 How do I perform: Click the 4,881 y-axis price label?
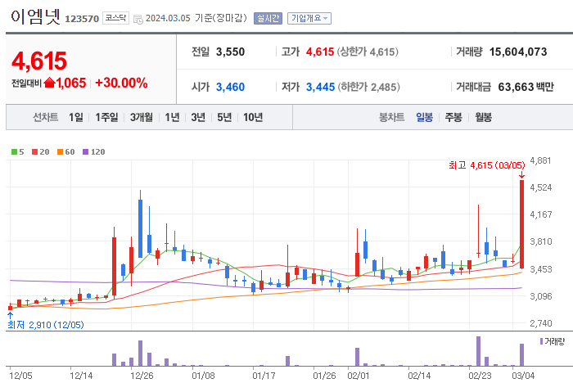tap(540, 160)
